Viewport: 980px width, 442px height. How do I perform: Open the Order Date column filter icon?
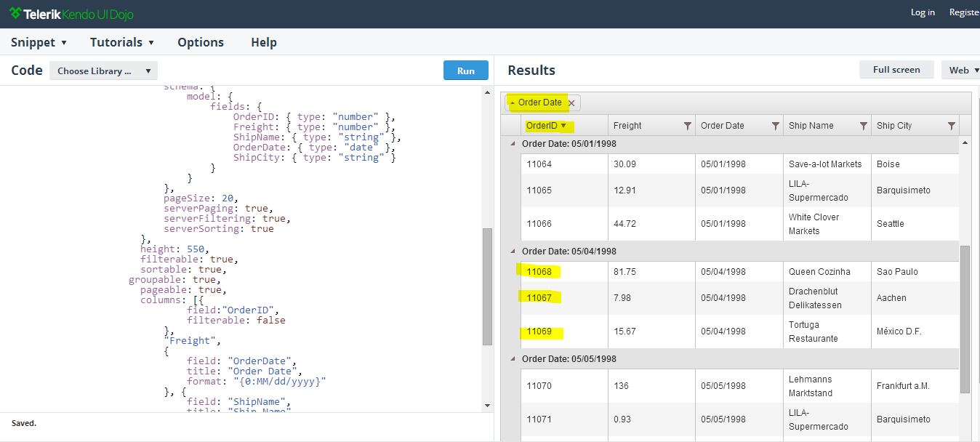tap(776, 126)
